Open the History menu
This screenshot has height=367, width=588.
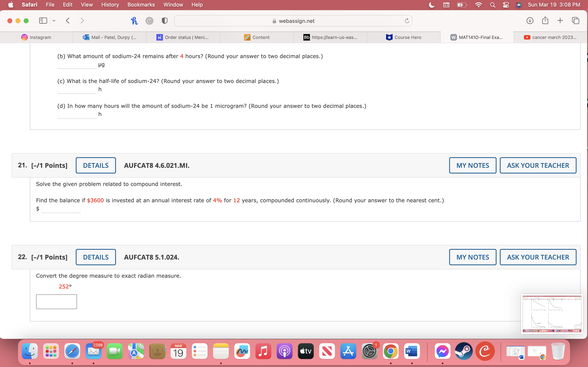(110, 5)
